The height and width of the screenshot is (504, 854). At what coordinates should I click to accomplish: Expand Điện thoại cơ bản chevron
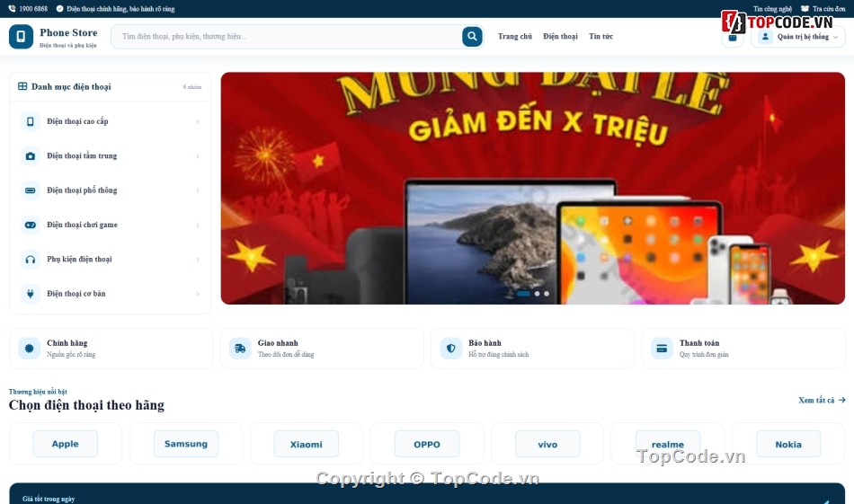pyautogui.click(x=198, y=294)
